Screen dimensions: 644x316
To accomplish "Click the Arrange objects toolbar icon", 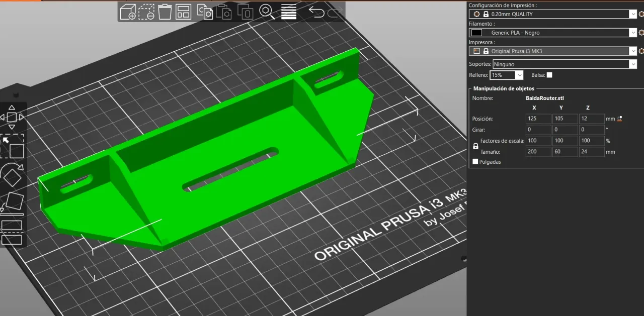I will (x=183, y=12).
